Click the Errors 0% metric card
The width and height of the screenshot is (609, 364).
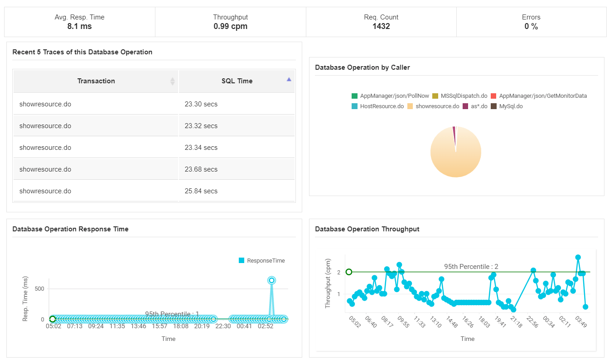click(531, 22)
